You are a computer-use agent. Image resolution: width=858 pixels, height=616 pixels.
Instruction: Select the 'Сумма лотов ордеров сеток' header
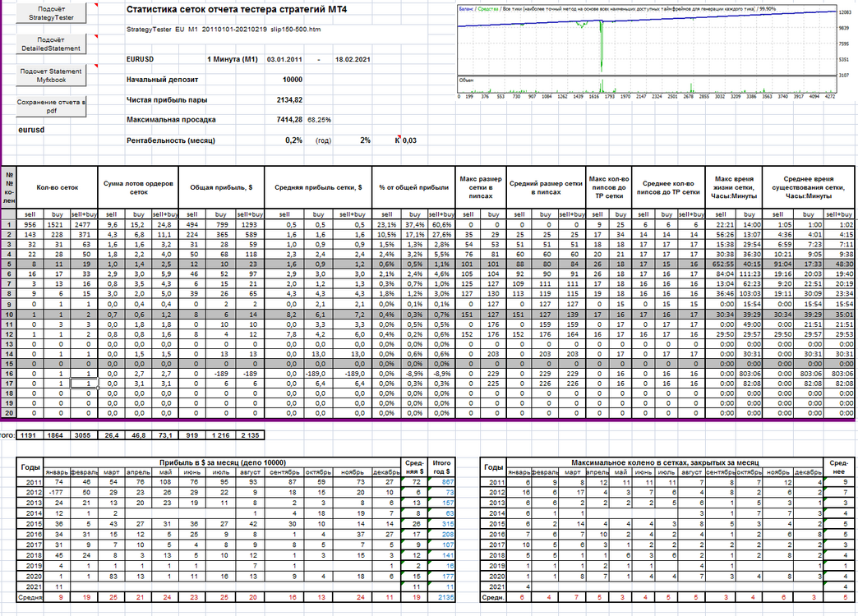(x=138, y=187)
